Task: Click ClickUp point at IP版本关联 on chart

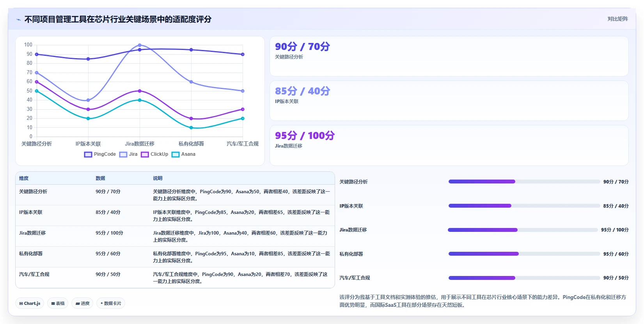Action: (x=88, y=109)
